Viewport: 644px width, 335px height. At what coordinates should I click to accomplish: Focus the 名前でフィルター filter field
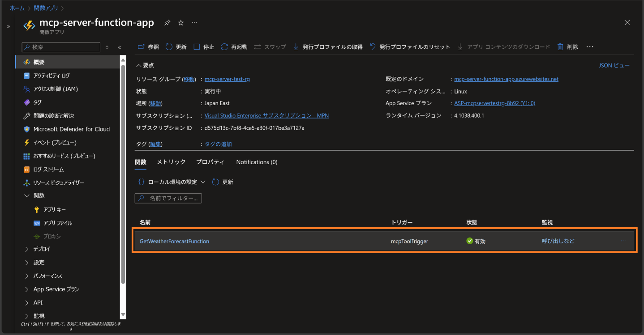(x=168, y=198)
